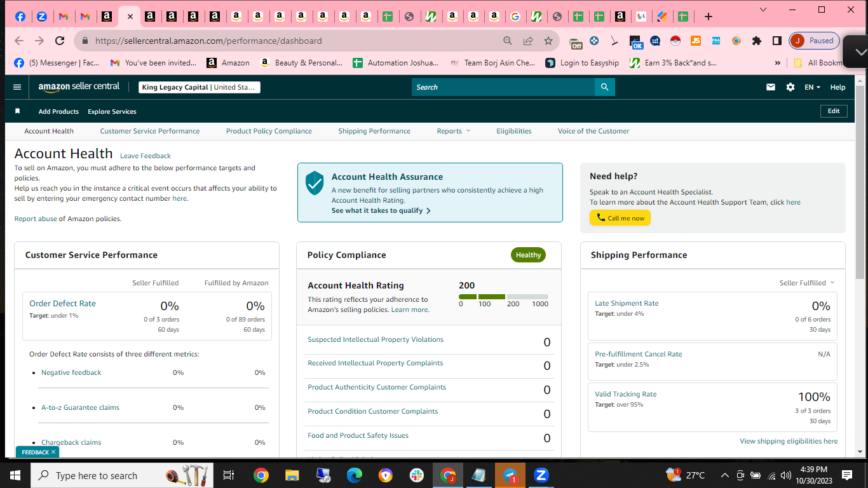Open the Chrome extensions puzzle icon
The image size is (868, 488).
pos(756,41)
